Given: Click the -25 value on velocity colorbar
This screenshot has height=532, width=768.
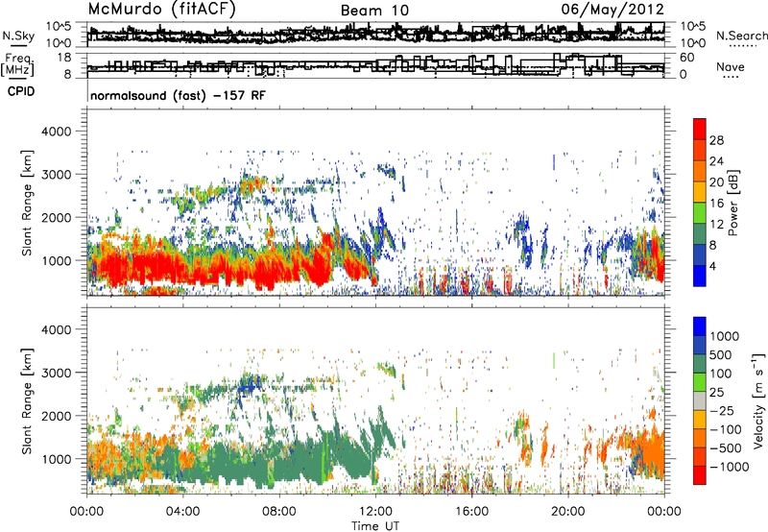Looking at the screenshot, I should click(x=722, y=411).
